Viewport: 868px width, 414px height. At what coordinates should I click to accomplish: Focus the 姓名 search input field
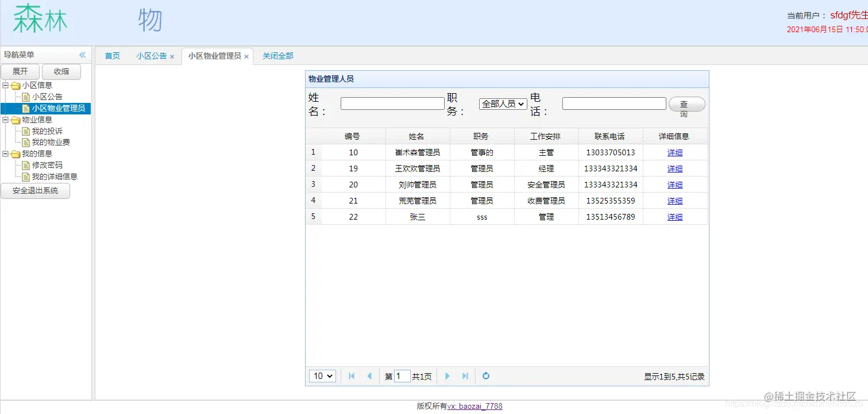point(392,103)
